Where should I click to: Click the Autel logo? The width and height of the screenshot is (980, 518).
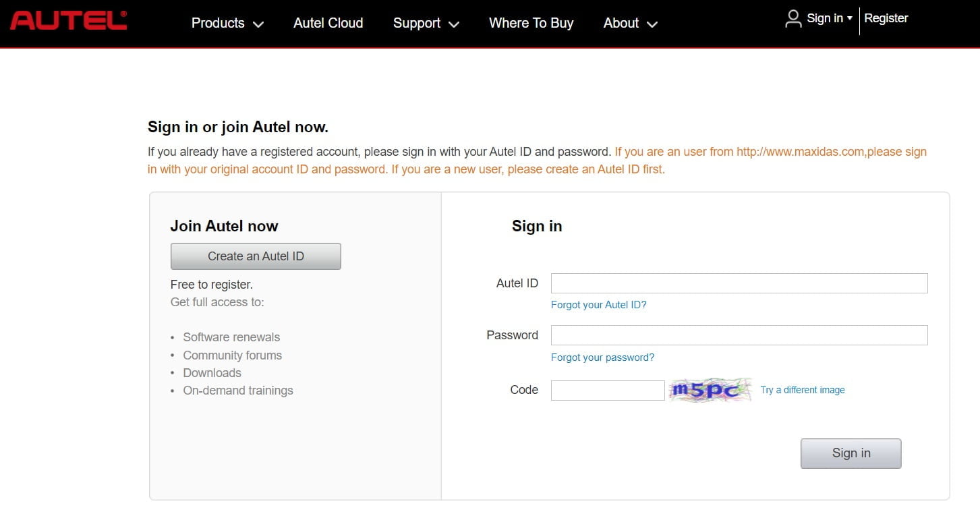click(x=69, y=20)
